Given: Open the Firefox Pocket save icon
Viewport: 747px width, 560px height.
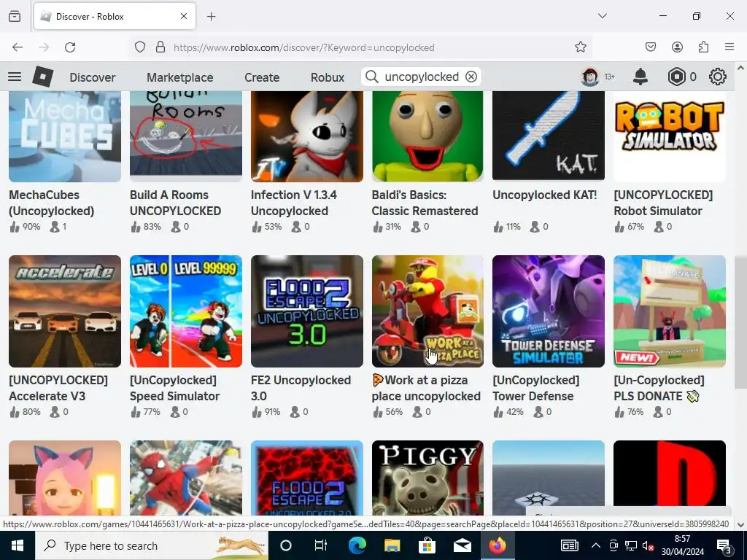Looking at the screenshot, I should [x=650, y=47].
